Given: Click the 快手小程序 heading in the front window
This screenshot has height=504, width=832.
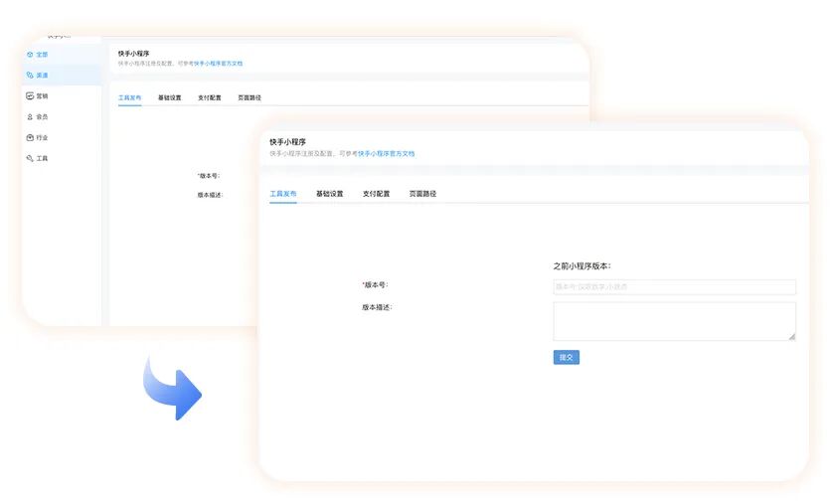Looking at the screenshot, I should pyautogui.click(x=287, y=142).
